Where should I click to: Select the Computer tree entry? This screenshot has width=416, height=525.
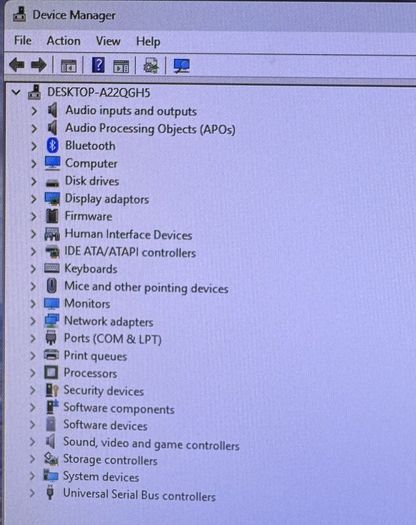[x=91, y=163]
